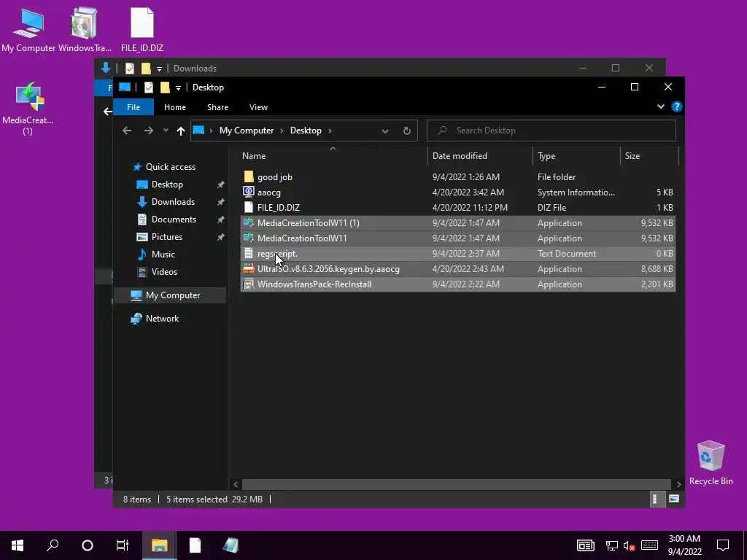Click File Explorer taskbar button
This screenshot has width=747, height=560.
click(x=160, y=545)
